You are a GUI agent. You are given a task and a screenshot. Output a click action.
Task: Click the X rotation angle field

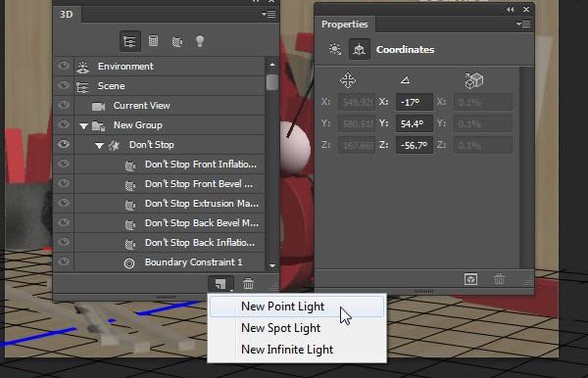[x=414, y=102]
